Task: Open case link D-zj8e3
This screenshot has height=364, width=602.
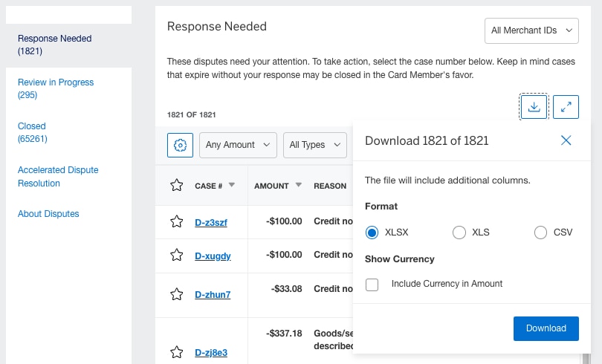Action: pyautogui.click(x=211, y=353)
